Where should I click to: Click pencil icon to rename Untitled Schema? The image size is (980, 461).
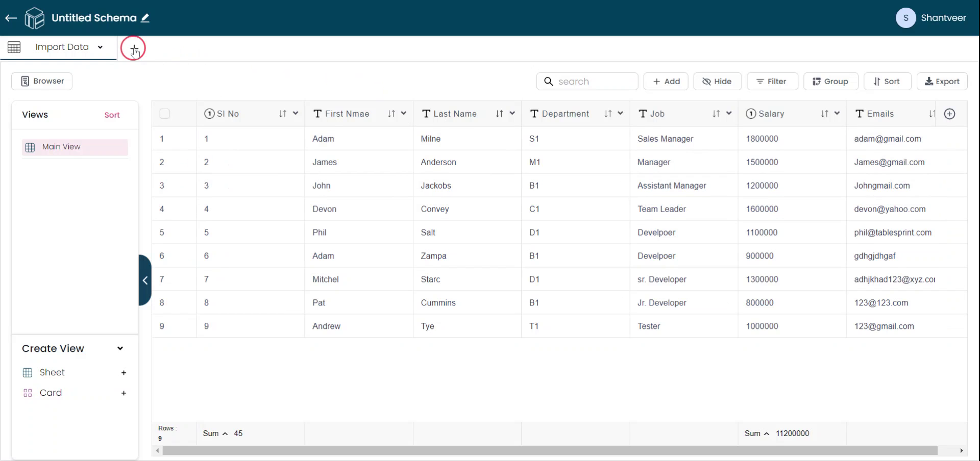[145, 18]
